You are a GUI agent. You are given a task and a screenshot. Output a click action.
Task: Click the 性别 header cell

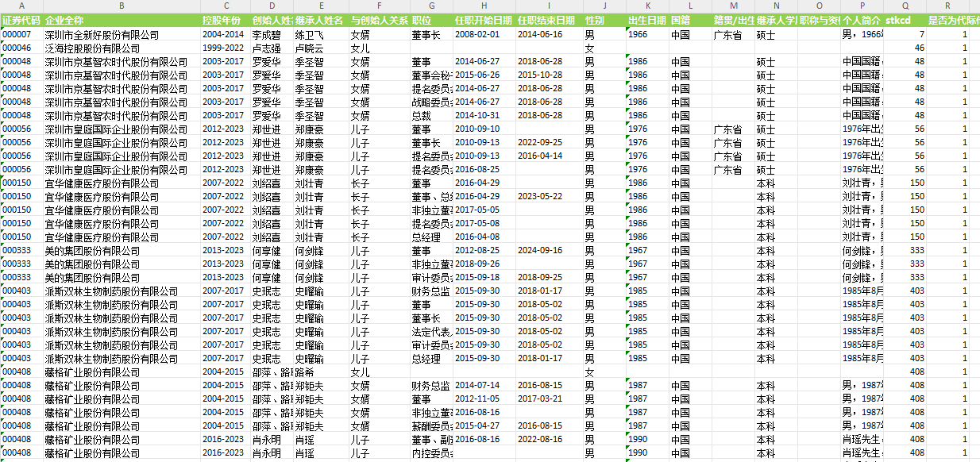[x=604, y=19]
